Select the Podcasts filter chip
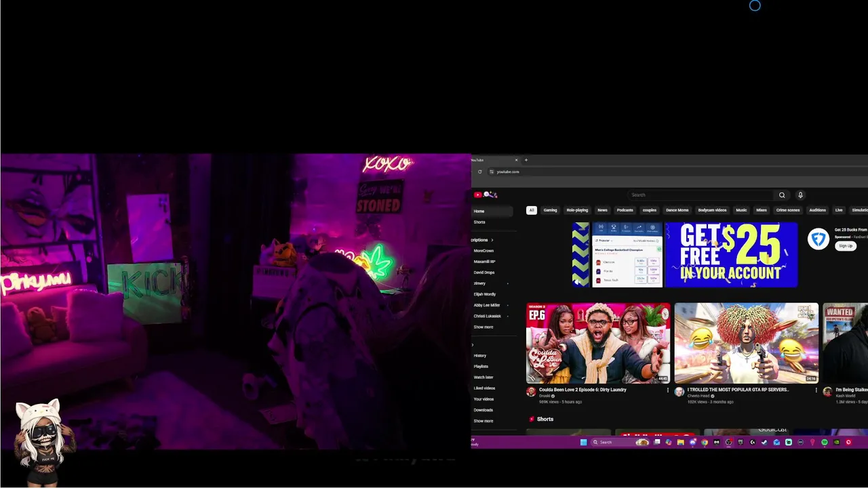Screen dimensions: 868x488 625,210
